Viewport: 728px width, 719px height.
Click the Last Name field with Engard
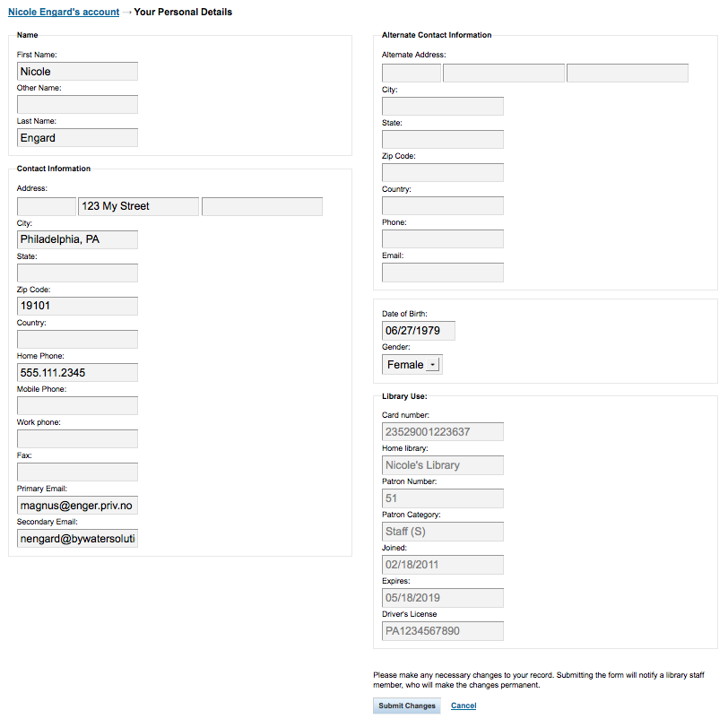point(77,138)
